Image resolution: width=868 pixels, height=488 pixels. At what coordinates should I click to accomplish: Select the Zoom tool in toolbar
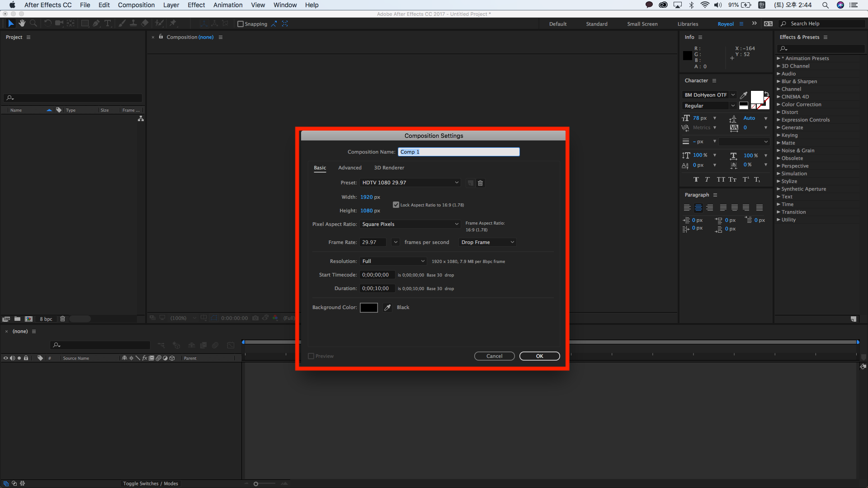tap(33, 23)
